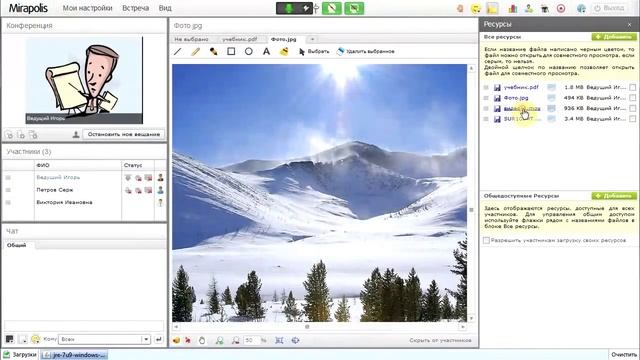Switch to the 'Не выбрано' tab

[191, 39]
